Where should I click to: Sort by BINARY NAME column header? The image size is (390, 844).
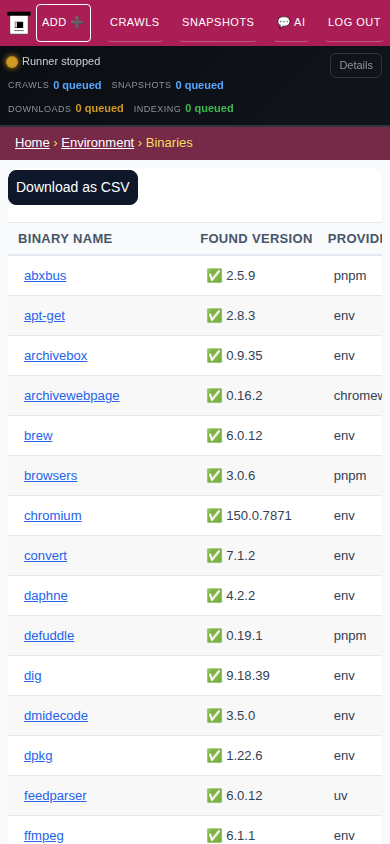click(x=65, y=238)
